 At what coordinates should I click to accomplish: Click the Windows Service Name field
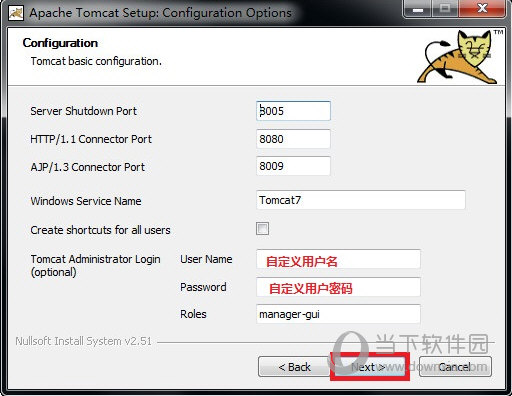(x=361, y=200)
